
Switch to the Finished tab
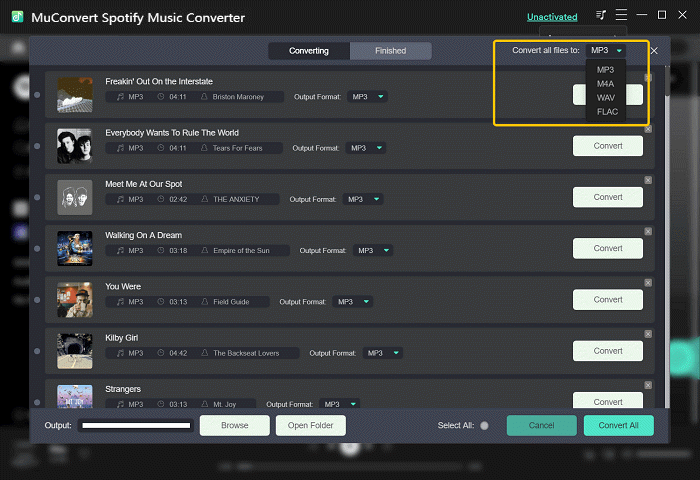[x=391, y=51]
